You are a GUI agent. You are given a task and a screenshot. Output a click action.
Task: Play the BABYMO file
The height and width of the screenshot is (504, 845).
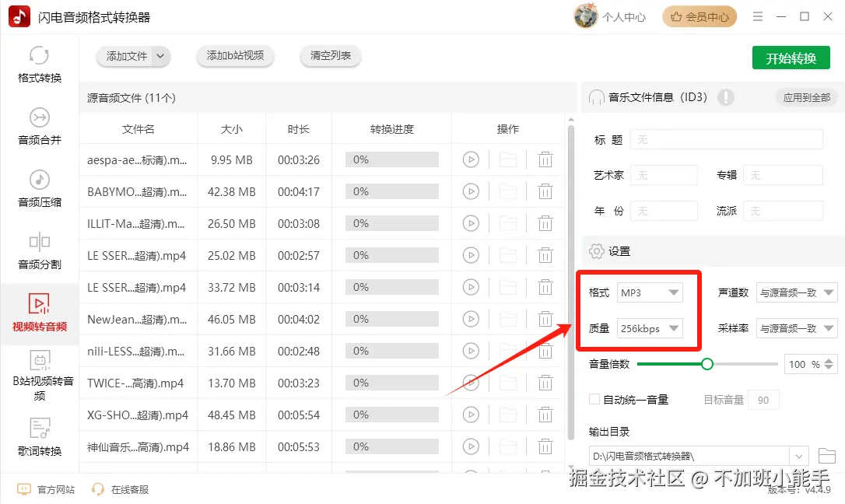click(x=471, y=191)
